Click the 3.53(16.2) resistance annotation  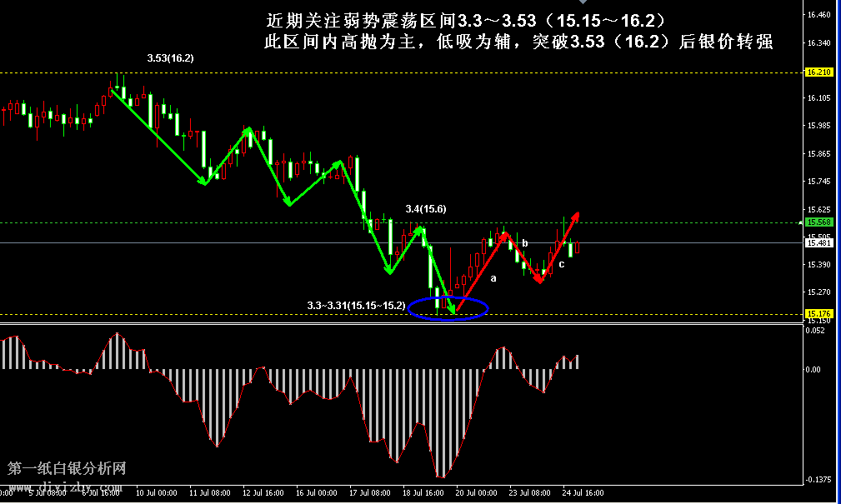click(170, 58)
